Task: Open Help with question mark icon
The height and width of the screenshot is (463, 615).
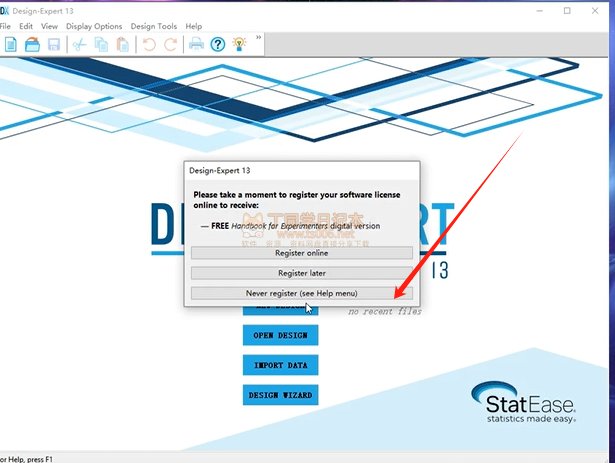Action: 218,44
